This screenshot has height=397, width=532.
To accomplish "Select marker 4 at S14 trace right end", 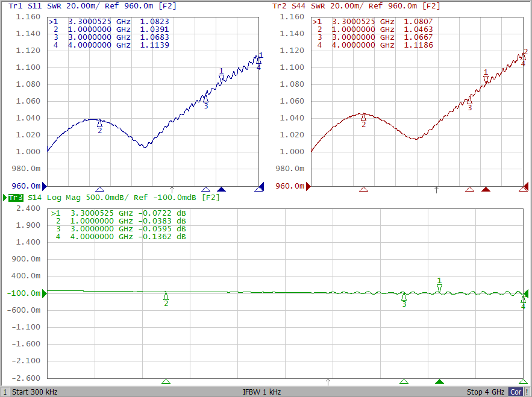I will pyautogui.click(x=523, y=299).
